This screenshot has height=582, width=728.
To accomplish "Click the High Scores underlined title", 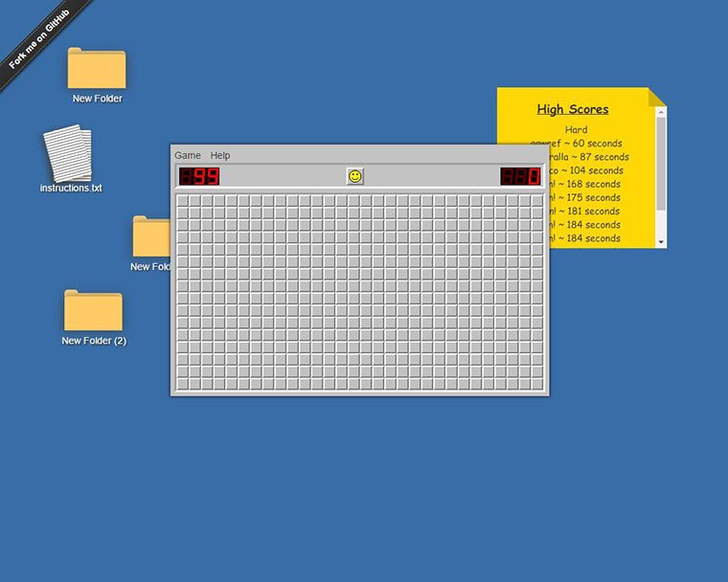I will pyautogui.click(x=573, y=109).
